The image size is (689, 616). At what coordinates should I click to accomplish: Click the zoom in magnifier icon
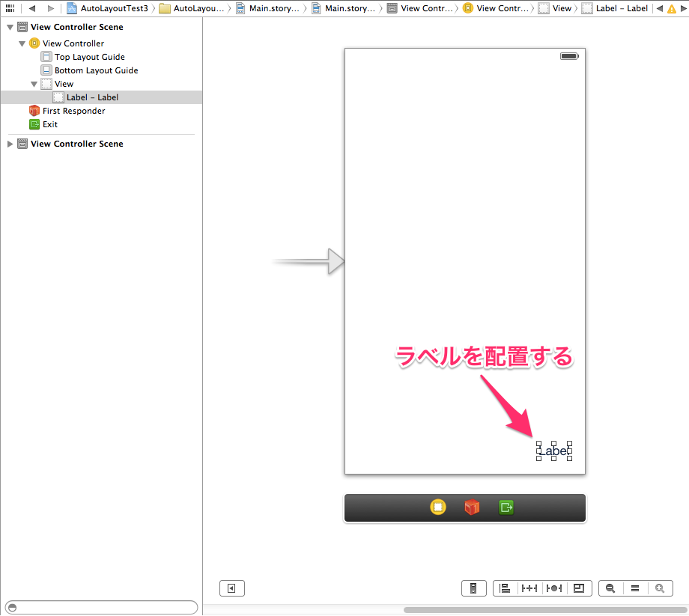(661, 588)
